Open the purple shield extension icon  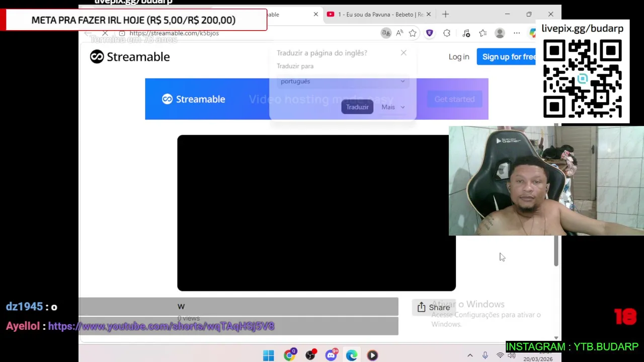click(429, 33)
